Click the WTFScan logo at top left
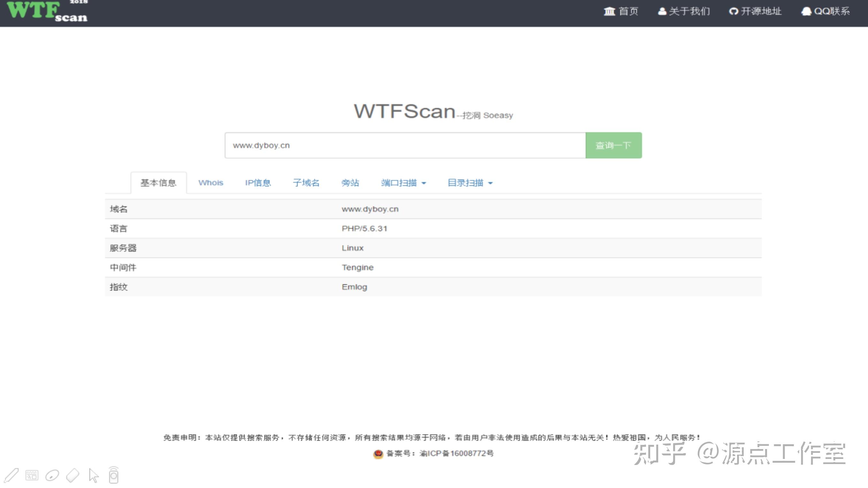The image size is (868, 488). 45,12
